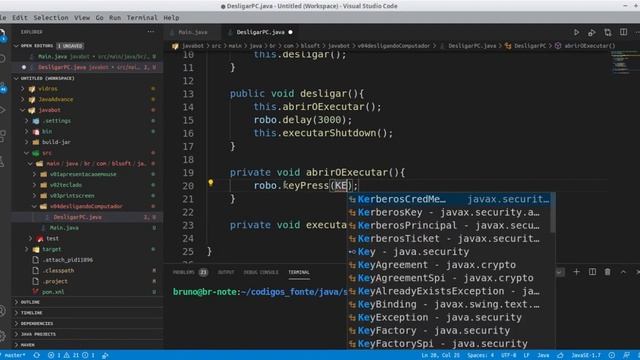Click the status bar icon right of warnings
Viewport: 640px width, 360px height.
pyautogui.click(x=105, y=355)
